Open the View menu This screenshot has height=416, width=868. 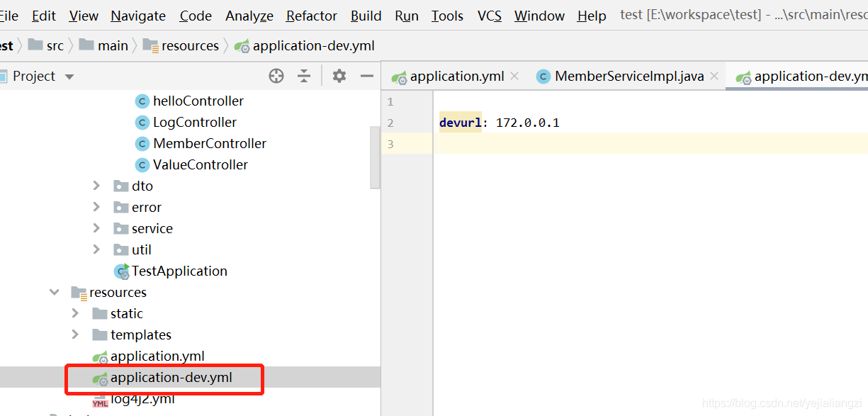84,16
